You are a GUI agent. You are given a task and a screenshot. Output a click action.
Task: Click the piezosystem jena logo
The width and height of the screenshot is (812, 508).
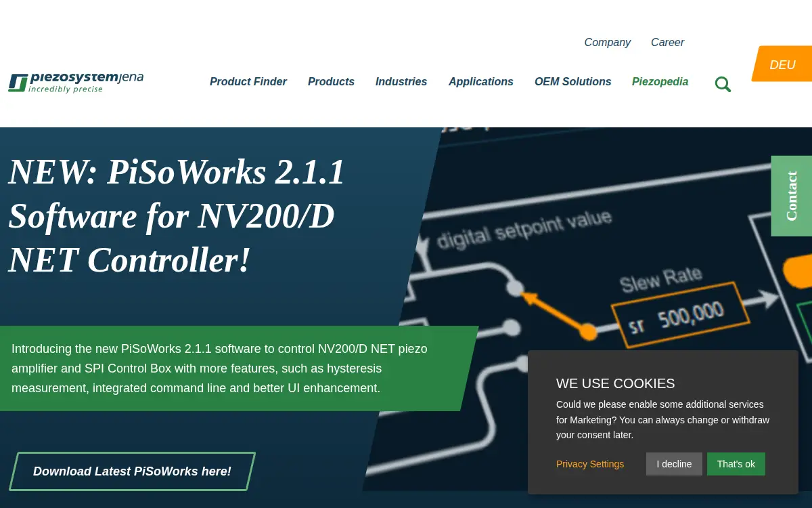click(76, 82)
